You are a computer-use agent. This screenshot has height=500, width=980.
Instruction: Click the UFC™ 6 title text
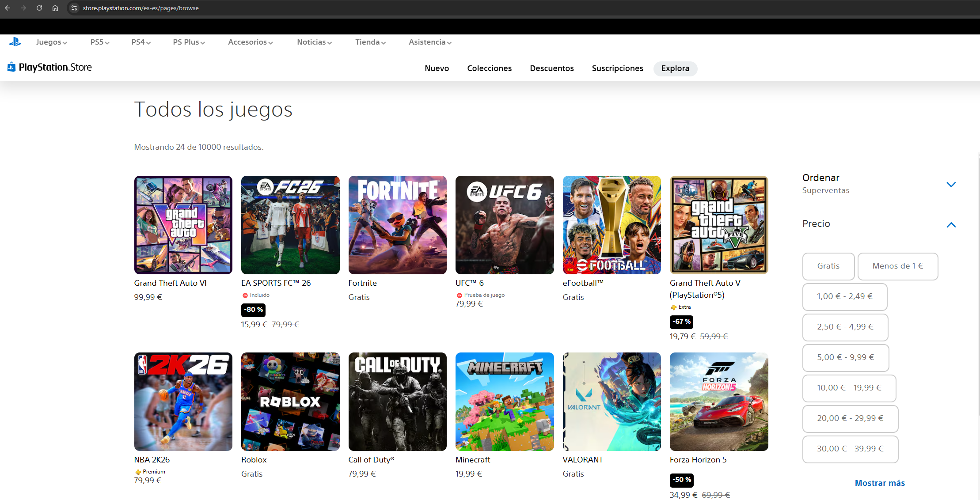pyautogui.click(x=470, y=283)
